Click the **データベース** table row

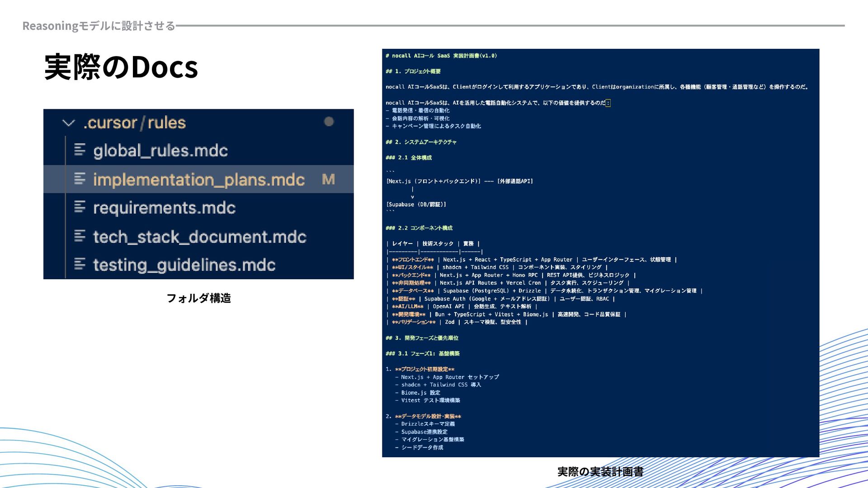pyautogui.click(x=544, y=291)
